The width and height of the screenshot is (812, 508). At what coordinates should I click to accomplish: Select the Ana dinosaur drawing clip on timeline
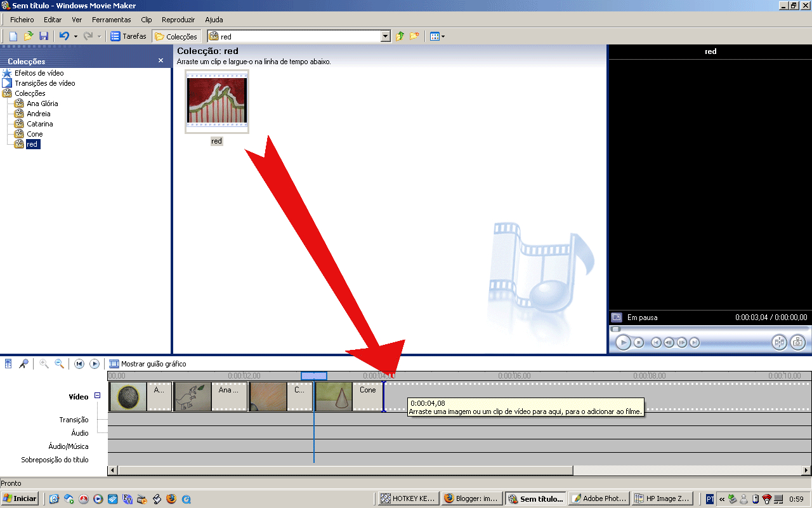pos(211,397)
